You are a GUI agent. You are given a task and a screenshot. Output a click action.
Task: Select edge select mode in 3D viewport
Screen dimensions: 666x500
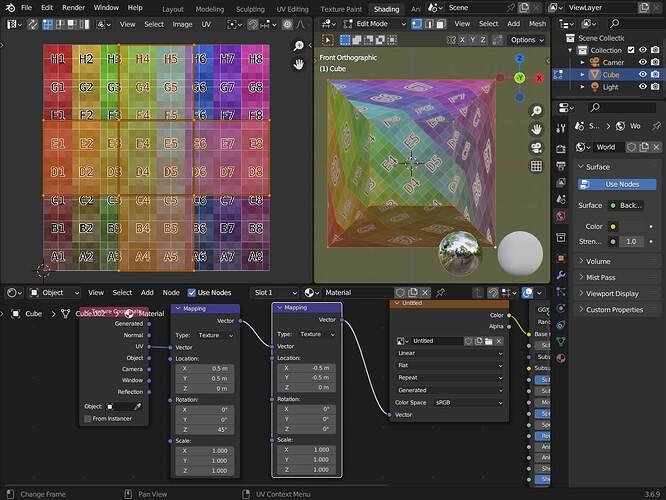(x=429, y=24)
